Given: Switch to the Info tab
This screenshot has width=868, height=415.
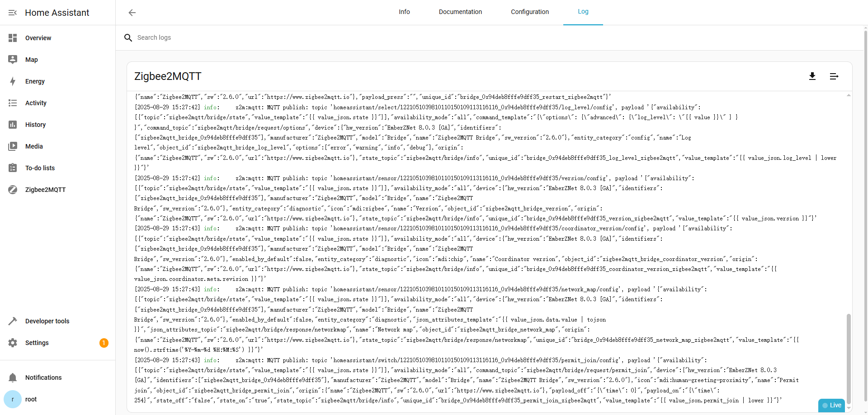Looking at the screenshot, I should pos(404,12).
